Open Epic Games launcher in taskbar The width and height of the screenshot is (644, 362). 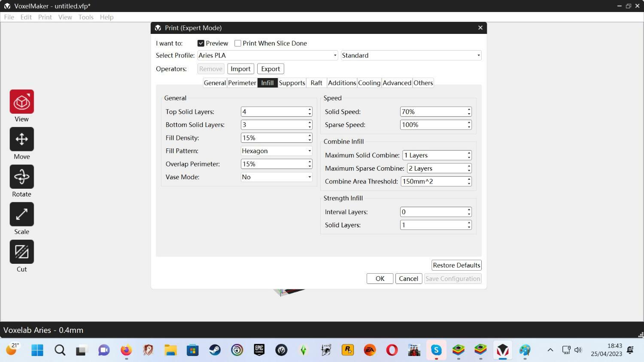coord(259,350)
